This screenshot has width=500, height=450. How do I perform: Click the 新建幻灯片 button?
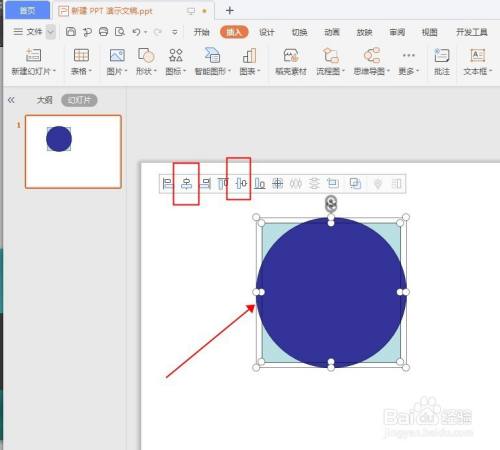pyautogui.click(x=33, y=62)
